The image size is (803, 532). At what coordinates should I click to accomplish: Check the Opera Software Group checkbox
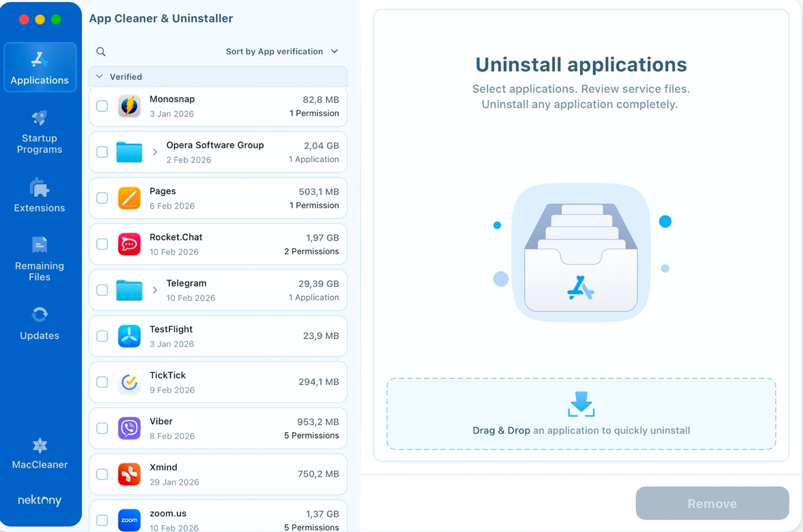click(x=102, y=152)
